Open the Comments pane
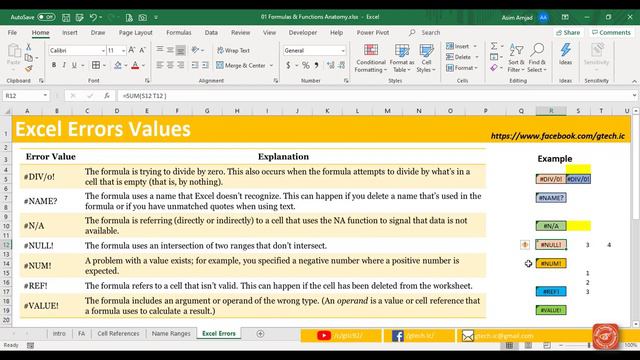The image size is (640, 360). click(611, 33)
